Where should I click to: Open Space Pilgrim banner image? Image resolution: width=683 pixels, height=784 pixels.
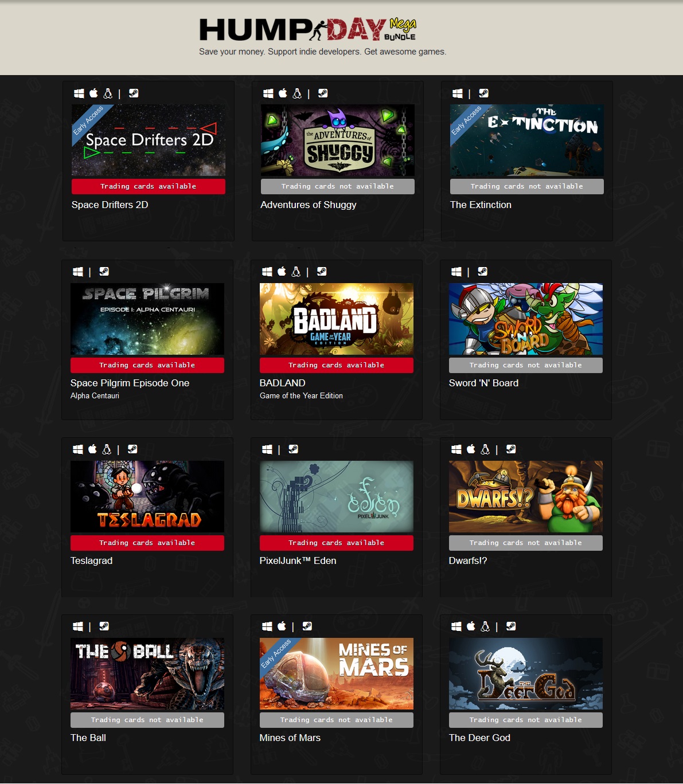147,319
